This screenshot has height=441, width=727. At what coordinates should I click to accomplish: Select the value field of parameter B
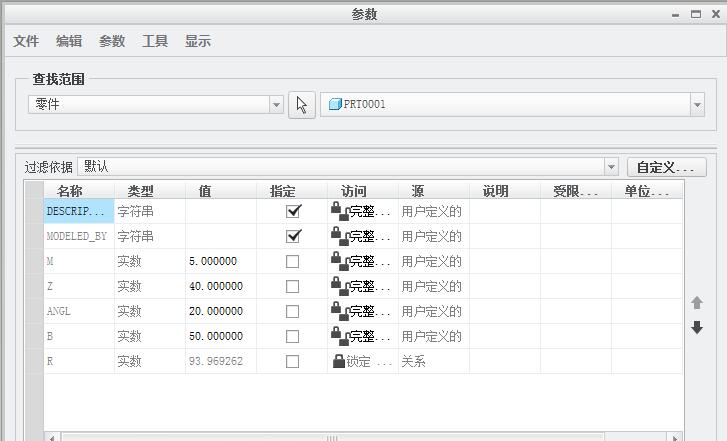220,336
